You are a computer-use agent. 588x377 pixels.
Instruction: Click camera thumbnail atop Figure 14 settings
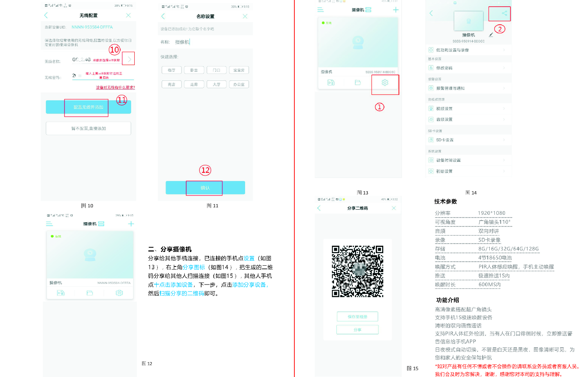(x=469, y=21)
